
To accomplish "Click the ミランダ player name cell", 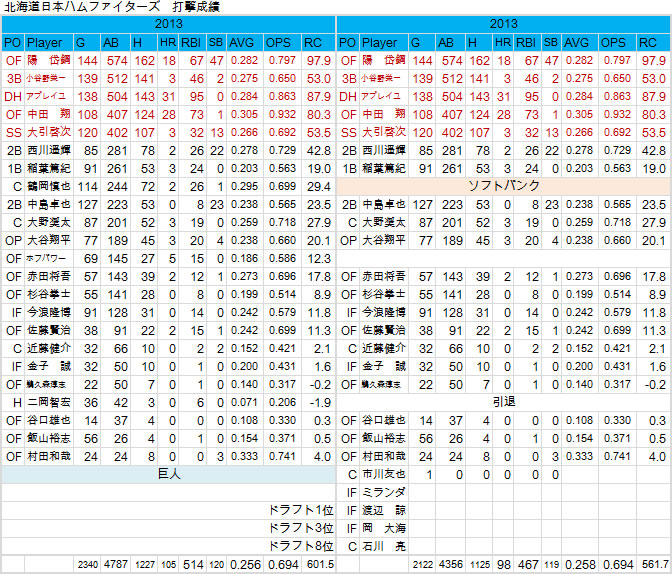I will coord(384,493).
